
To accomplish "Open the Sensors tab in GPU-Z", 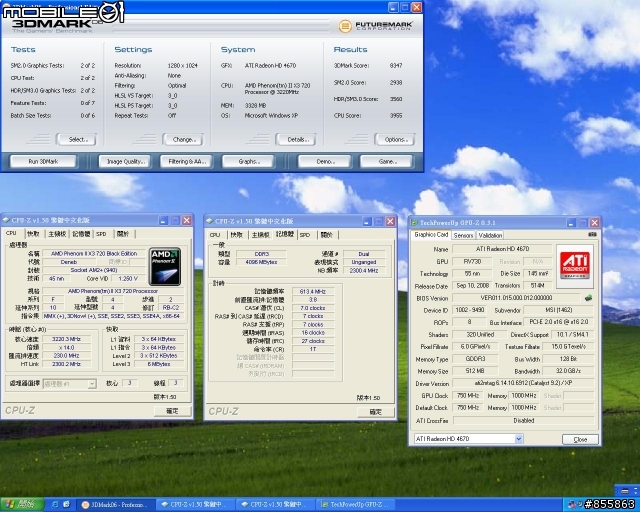I will (463, 236).
